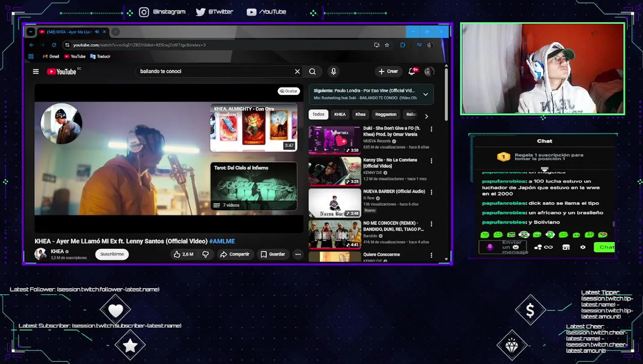The image size is (643, 364).
Task: Open the KHEA channel avatar below the video
Action: coord(40,254)
